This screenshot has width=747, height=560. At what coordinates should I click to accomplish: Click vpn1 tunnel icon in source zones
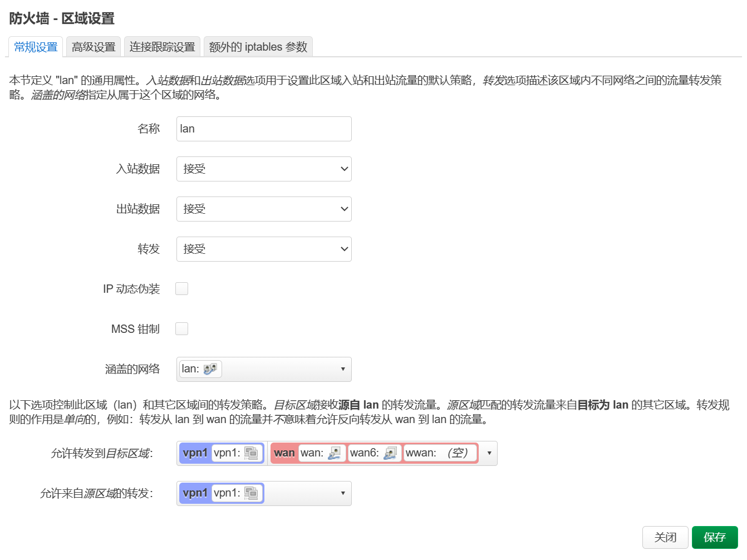[x=251, y=493]
